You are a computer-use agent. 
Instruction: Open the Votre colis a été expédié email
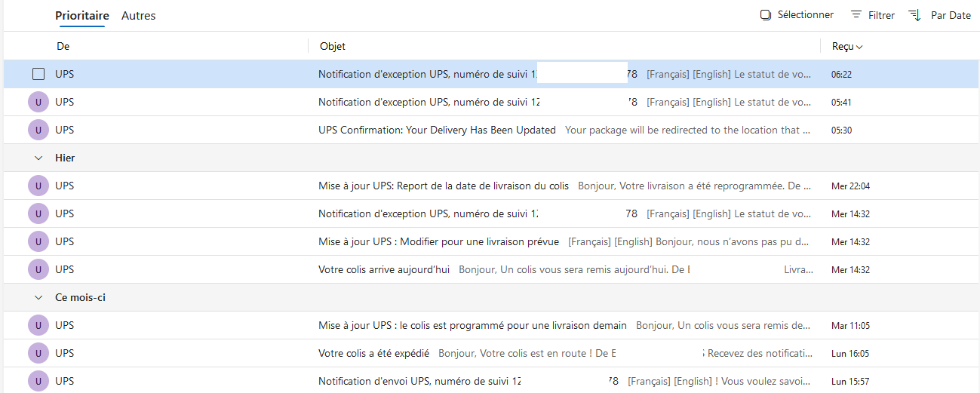click(x=490, y=353)
